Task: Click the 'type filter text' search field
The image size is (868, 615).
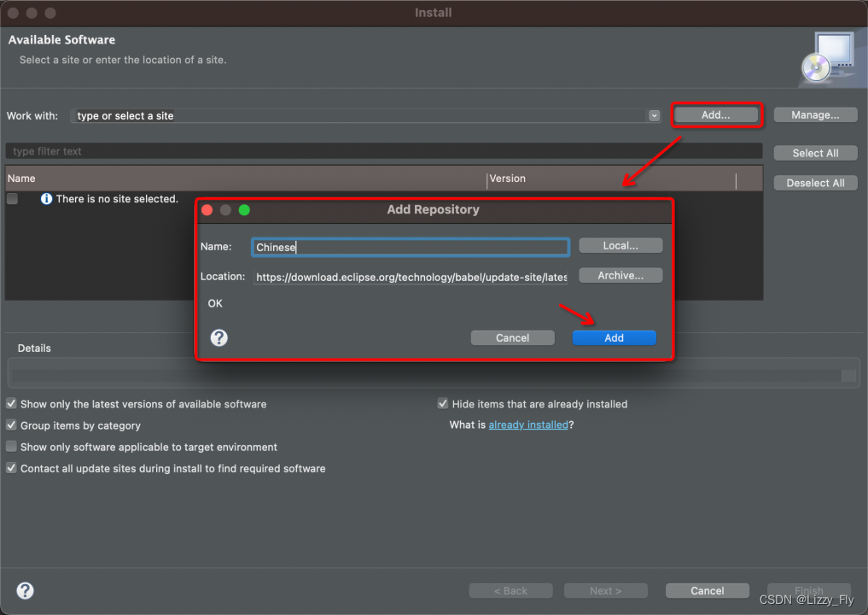Action: 383,151
